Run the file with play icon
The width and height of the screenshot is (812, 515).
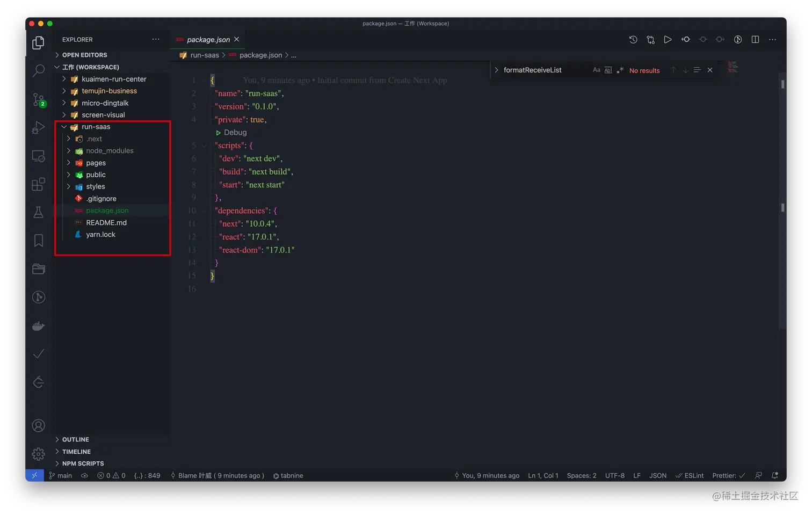[x=668, y=40]
